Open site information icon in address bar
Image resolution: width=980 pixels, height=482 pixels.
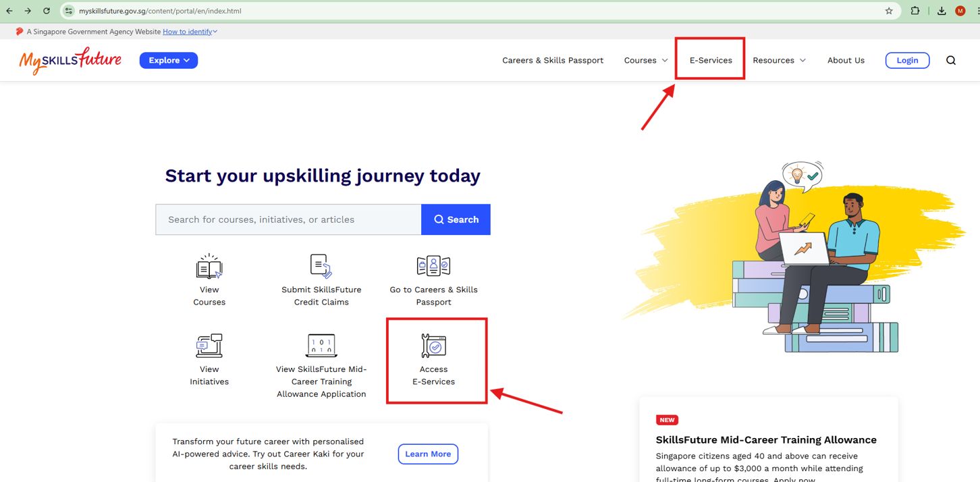click(x=69, y=11)
